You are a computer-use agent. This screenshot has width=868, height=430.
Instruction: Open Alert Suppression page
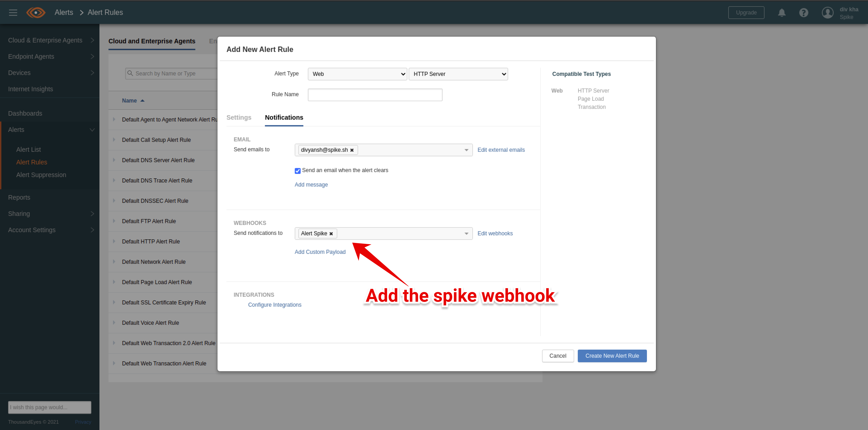pos(41,175)
